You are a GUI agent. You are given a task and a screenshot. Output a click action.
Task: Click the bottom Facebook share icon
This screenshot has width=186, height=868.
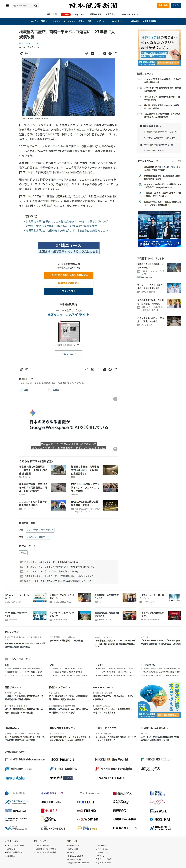(x=110, y=369)
